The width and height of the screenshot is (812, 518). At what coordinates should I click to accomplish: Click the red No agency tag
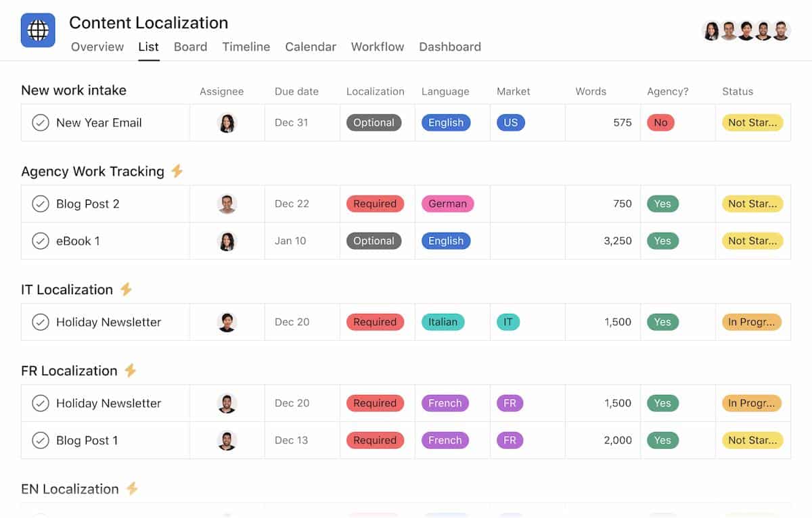click(660, 122)
